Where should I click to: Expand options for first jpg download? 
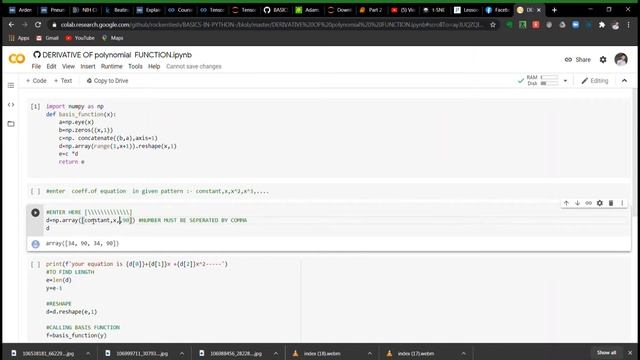(x=88, y=353)
